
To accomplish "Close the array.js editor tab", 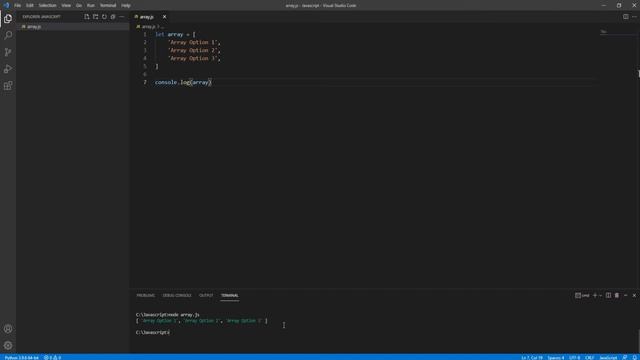I will pyautogui.click(x=164, y=17).
